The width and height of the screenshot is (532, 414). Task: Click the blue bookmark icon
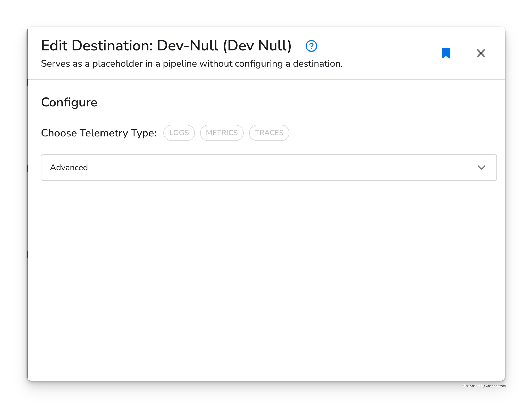[446, 53]
